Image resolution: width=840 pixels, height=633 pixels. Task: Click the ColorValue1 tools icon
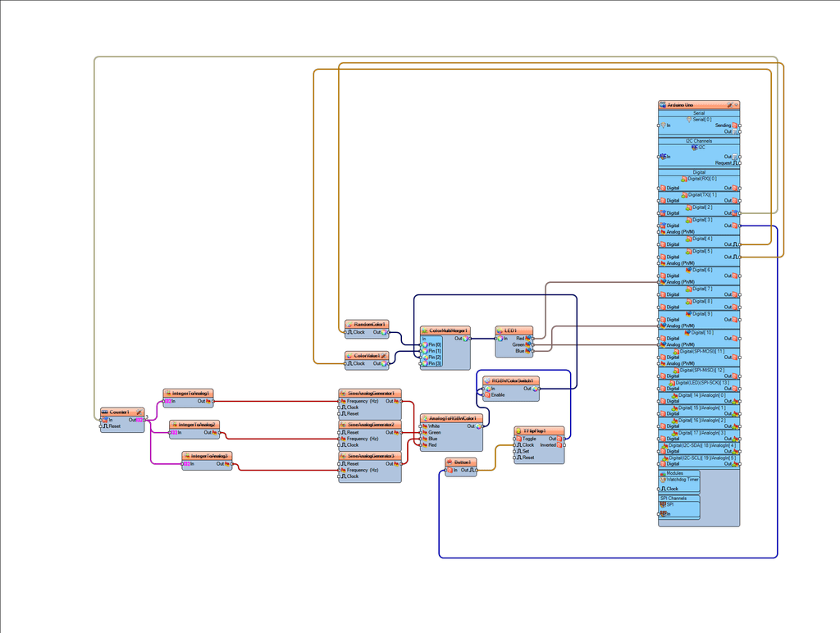pyautogui.click(x=384, y=356)
